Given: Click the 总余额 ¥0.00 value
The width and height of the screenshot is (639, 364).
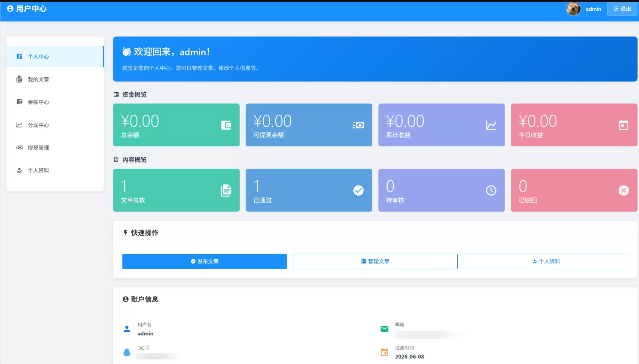Looking at the screenshot, I should coord(140,121).
